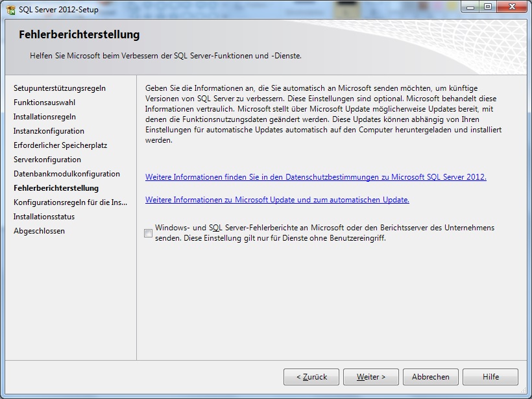Select the Installationsregeln step
The height and width of the screenshot is (399, 532).
[x=45, y=117]
